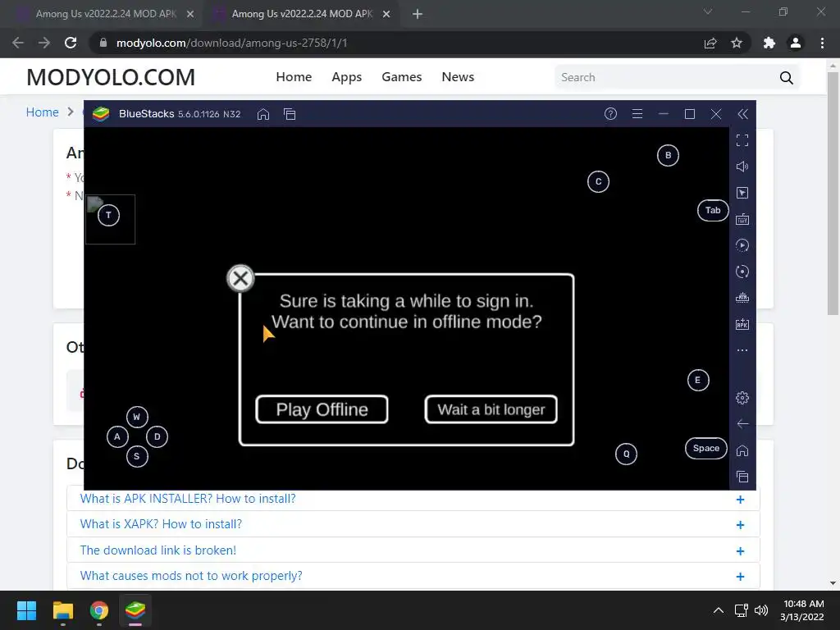Click the MODYOLO.COM site logo

click(x=111, y=77)
